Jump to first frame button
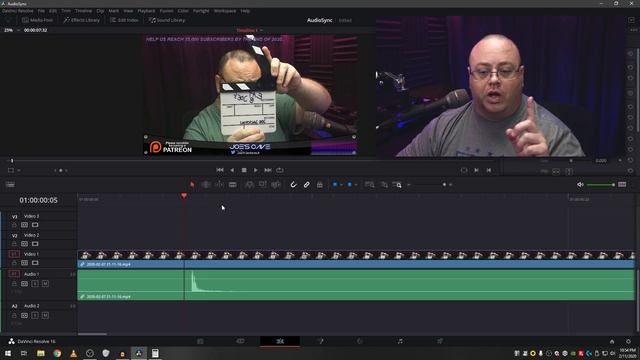Image resolution: width=640 pixels, height=360 pixels. coord(220,170)
